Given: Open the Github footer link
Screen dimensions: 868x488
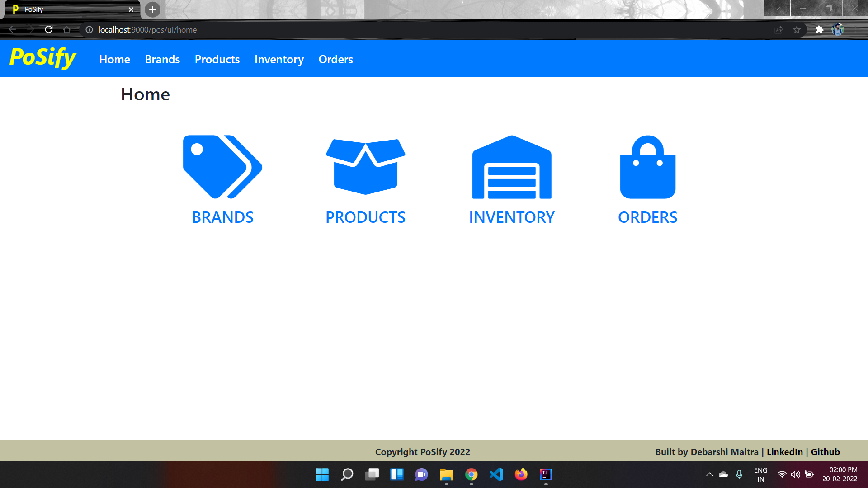Looking at the screenshot, I should coord(825,452).
